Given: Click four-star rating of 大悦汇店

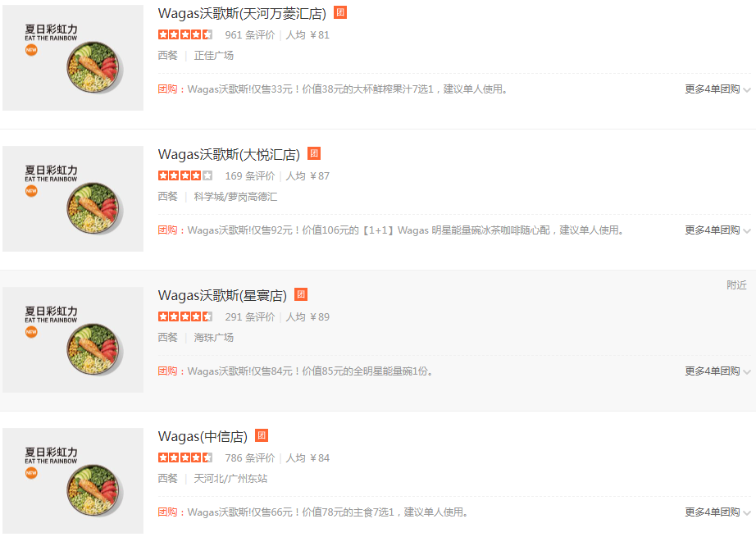Looking at the screenshot, I should click(185, 175).
